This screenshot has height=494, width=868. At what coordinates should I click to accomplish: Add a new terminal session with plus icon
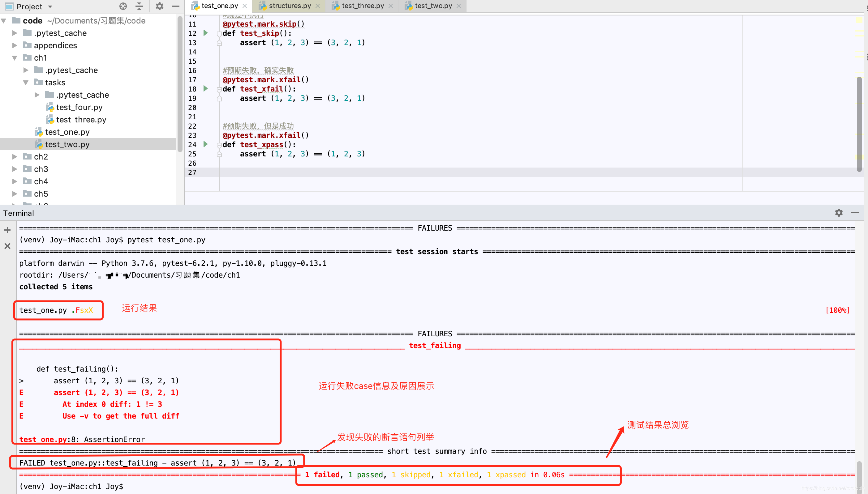[7, 230]
